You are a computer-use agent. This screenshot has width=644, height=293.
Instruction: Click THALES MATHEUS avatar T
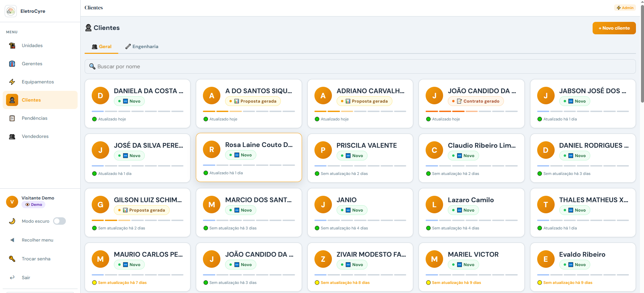[x=546, y=205]
